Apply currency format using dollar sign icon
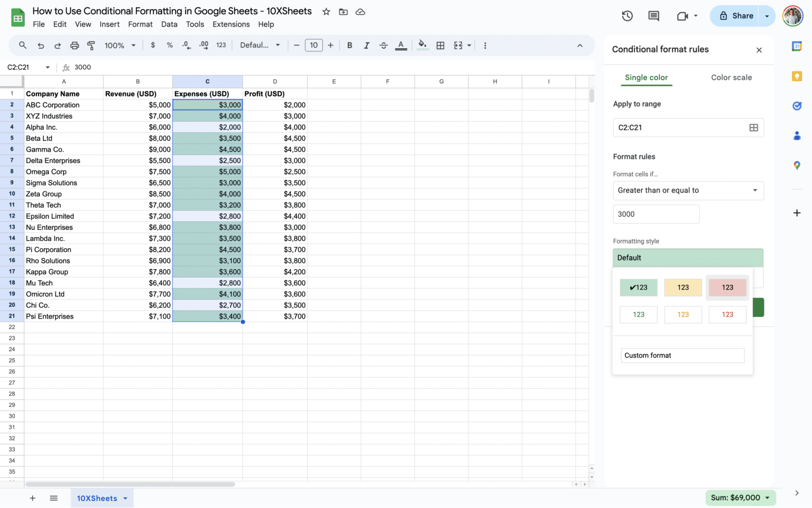The height and width of the screenshot is (508, 812). 153,45
